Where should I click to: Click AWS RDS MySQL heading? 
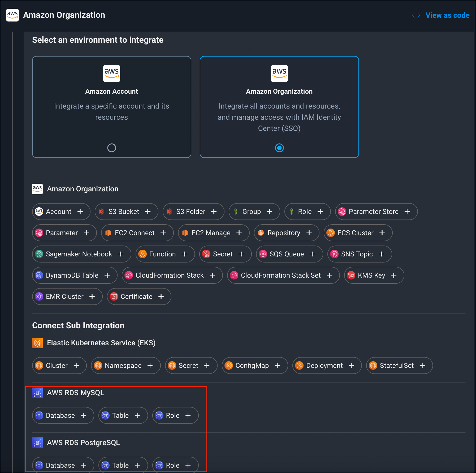76,393
